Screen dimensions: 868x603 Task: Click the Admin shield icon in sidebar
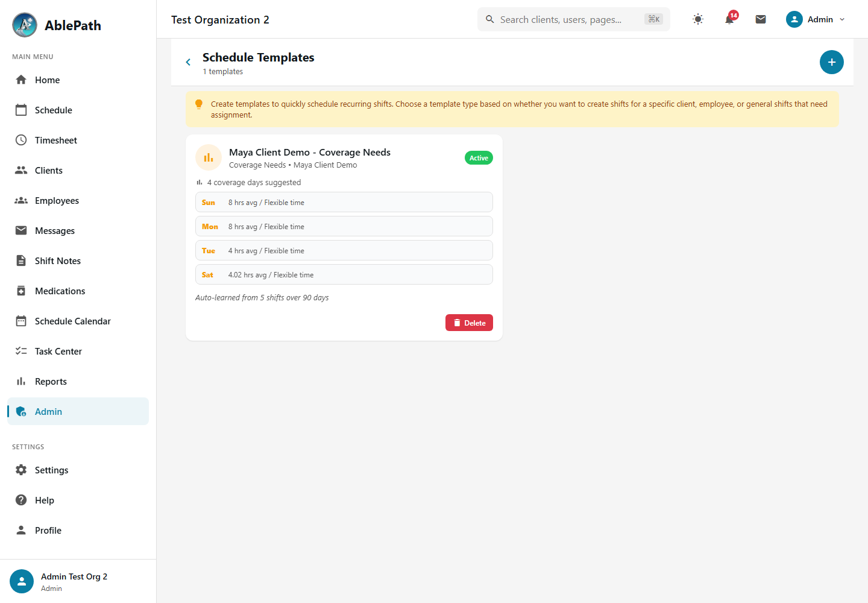coord(21,411)
